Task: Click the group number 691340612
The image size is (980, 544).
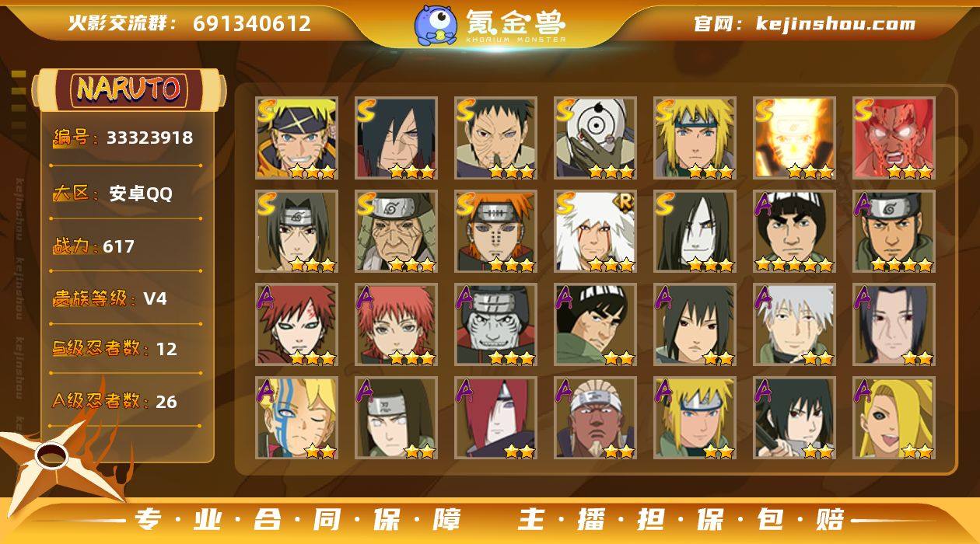Action: tap(252, 23)
